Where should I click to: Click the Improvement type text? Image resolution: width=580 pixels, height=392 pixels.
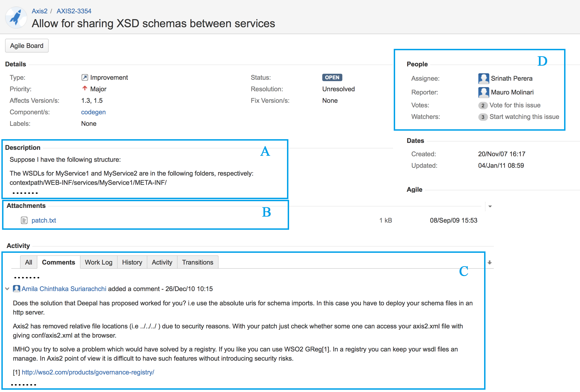click(x=109, y=78)
